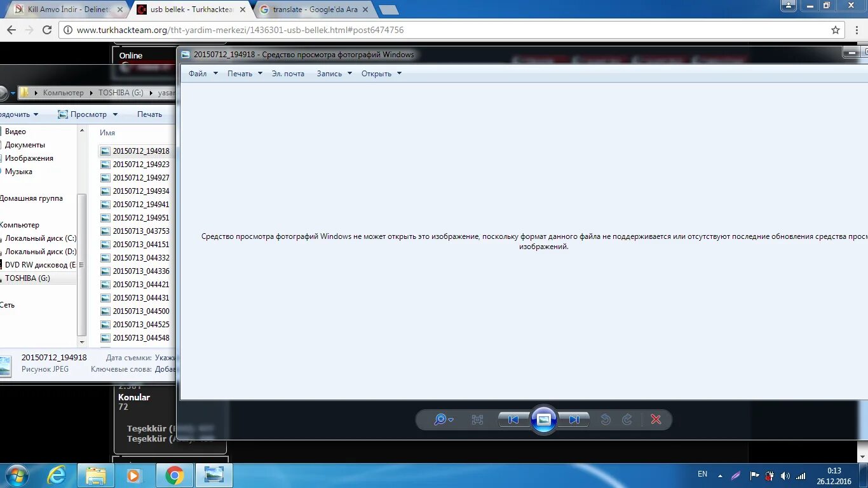868x488 pixels.
Task: Open Локальный диск (D:) in sidebar
Action: tap(41, 252)
